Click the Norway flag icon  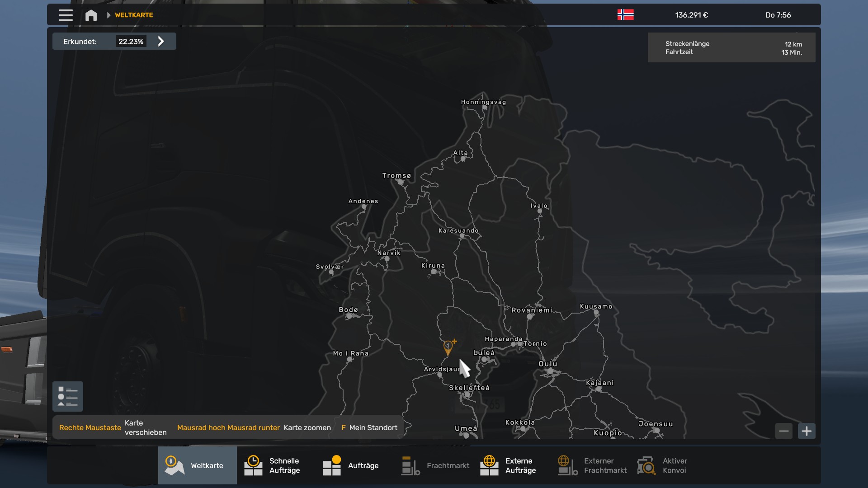pos(625,15)
